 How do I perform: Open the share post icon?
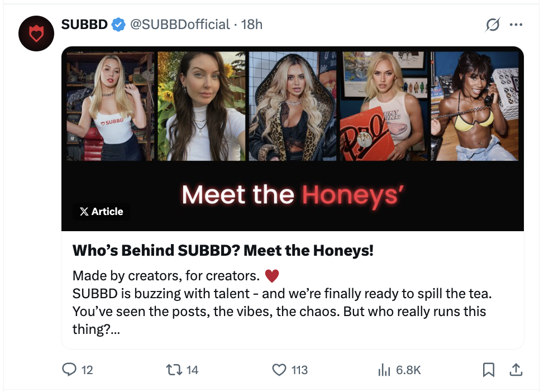click(x=516, y=370)
